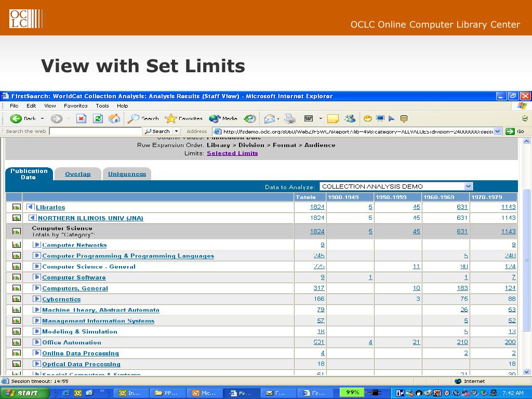
Task: Click the Search the Web input field
Action: 96,131
